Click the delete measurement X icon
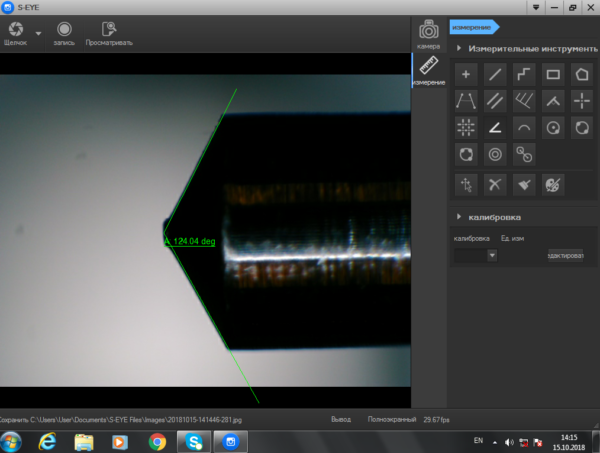This screenshot has height=453, width=600. point(495,185)
